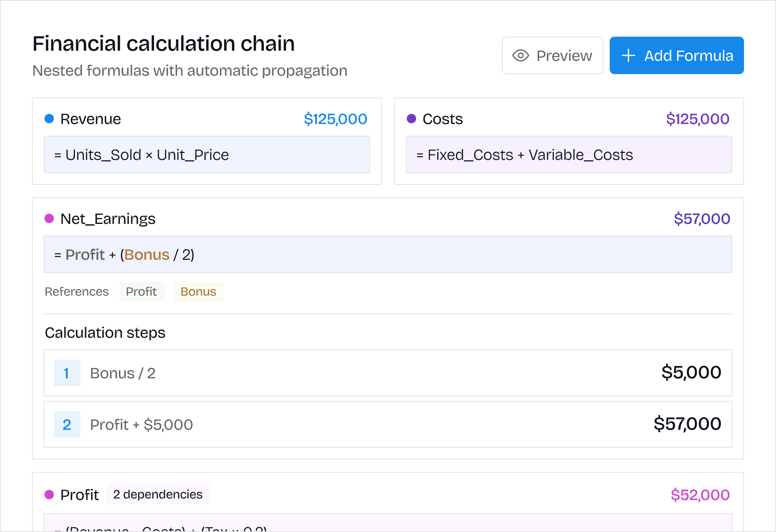Select calculation step 2 number badge
Screen dimensions: 776x532
coord(67,425)
